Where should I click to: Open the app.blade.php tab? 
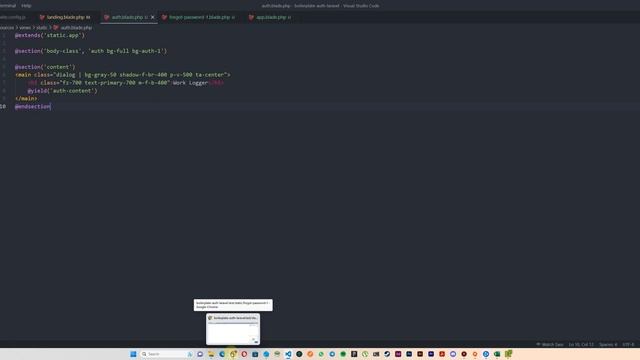click(x=270, y=17)
